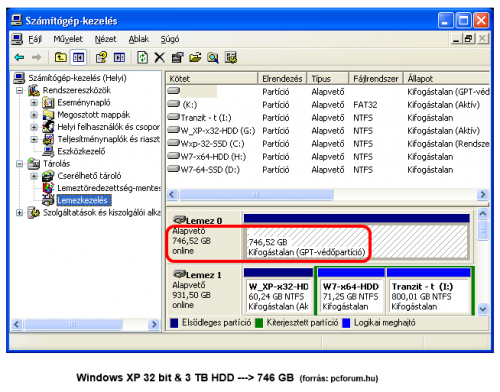Click disk view scrollbar up arrow
The width and height of the screenshot is (500, 392).
(x=483, y=213)
